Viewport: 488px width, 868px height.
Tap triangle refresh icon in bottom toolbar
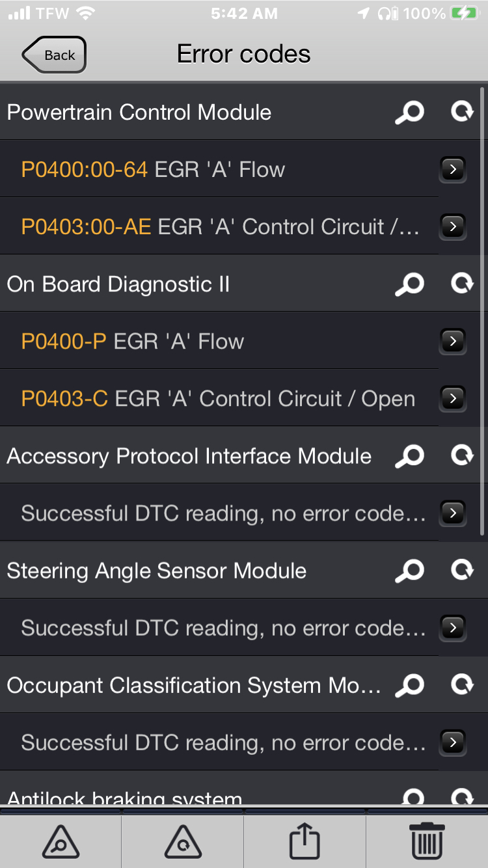[183, 841]
